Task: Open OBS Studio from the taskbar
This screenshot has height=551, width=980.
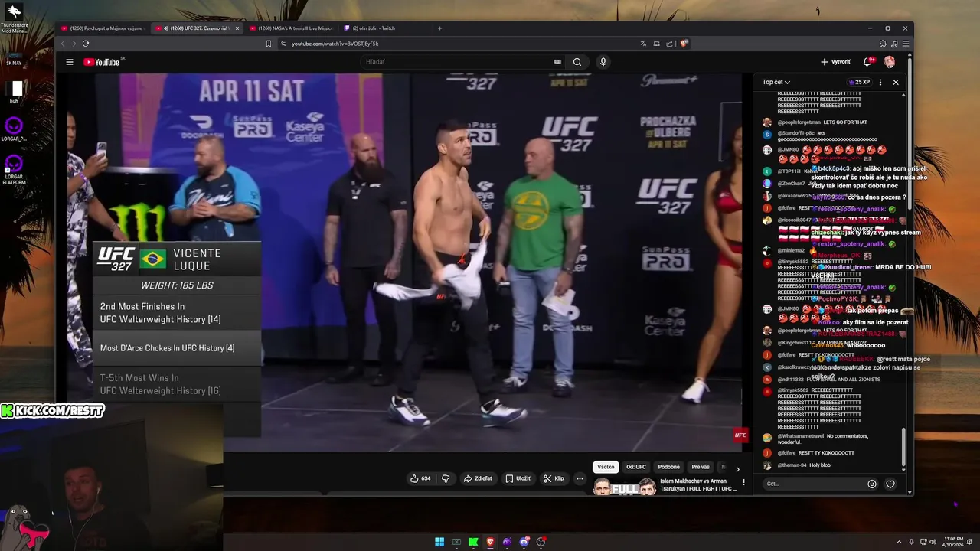Action: [541, 542]
